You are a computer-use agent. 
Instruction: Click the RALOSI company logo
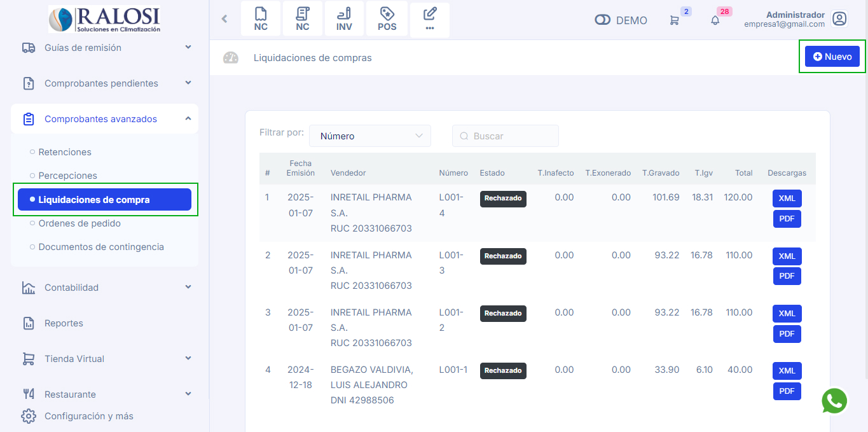pos(105,19)
